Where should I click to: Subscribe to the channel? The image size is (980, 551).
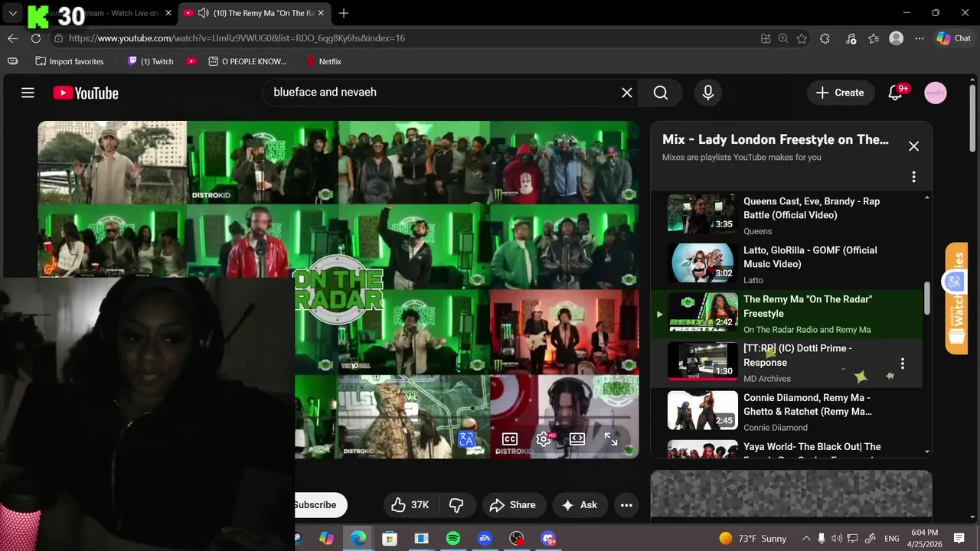[x=321, y=505]
